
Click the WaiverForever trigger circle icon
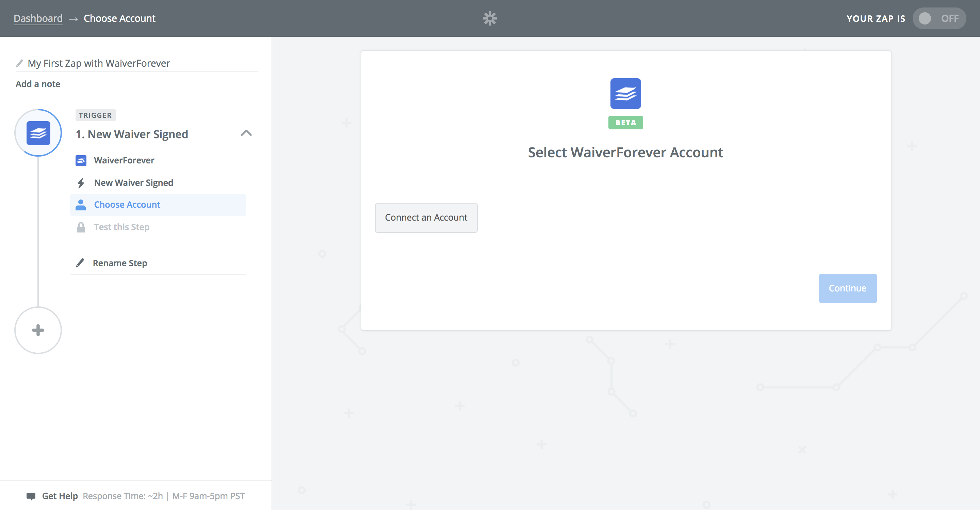[x=38, y=133]
